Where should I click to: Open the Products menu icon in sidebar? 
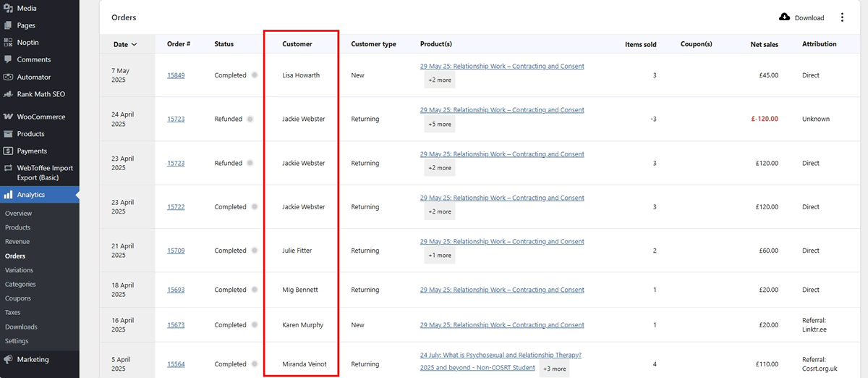[x=8, y=134]
